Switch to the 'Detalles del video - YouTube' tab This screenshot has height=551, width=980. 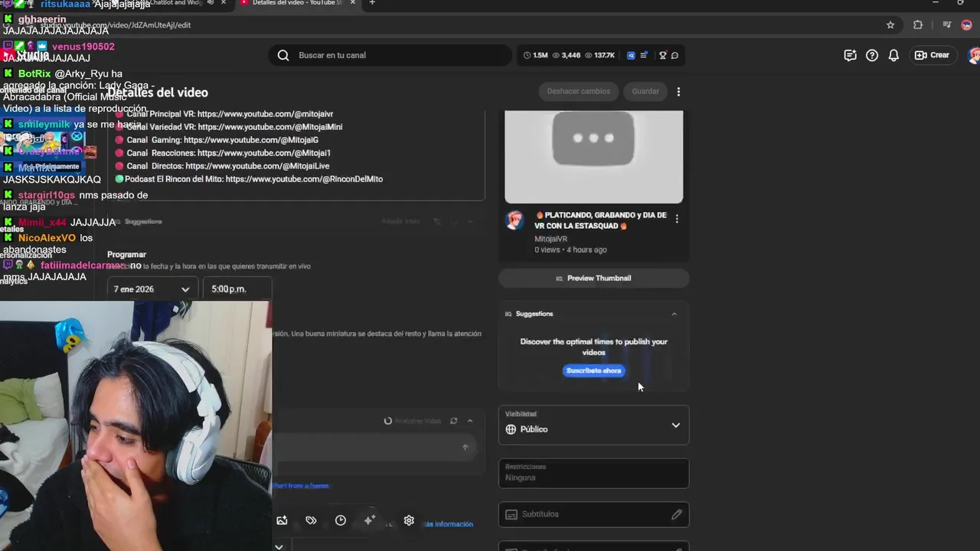click(x=297, y=3)
